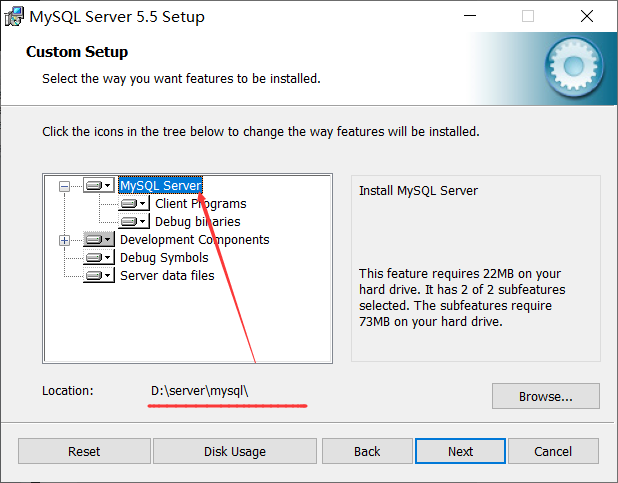Select the Client Programs tree item
This screenshot has height=483, width=618.
tap(201, 203)
